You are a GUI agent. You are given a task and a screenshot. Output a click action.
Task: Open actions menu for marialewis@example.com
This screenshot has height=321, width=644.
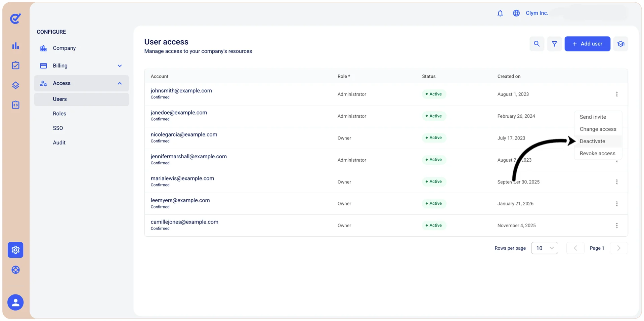click(x=617, y=182)
